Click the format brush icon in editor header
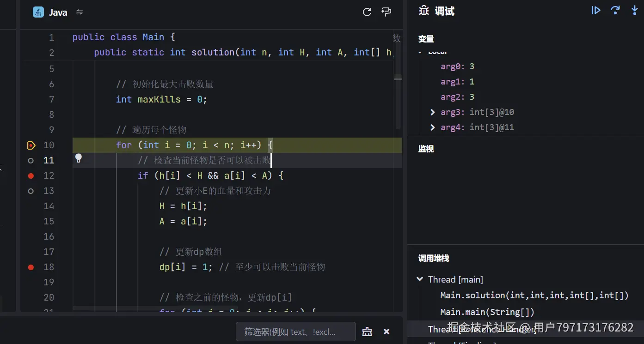 click(x=386, y=12)
